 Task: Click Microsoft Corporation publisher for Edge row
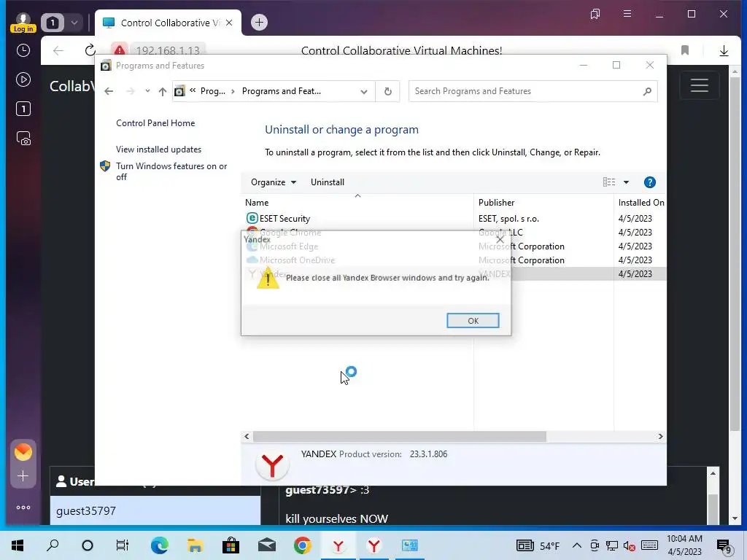pos(521,246)
